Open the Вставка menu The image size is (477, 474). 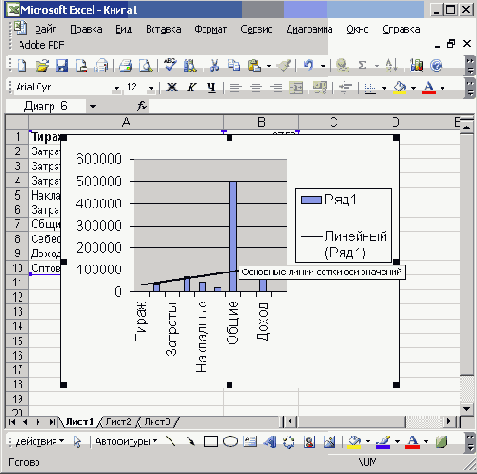[x=164, y=30]
